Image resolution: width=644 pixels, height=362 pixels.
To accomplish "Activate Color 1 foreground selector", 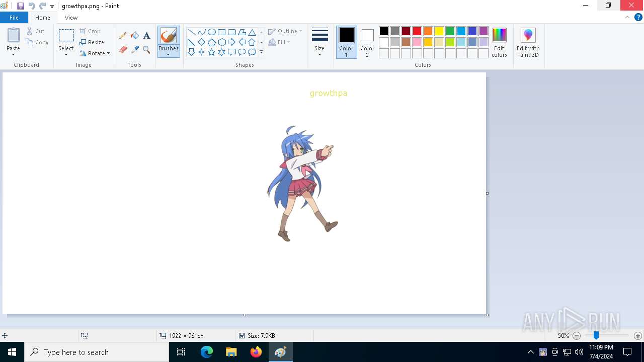I will pyautogui.click(x=346, y=42).
